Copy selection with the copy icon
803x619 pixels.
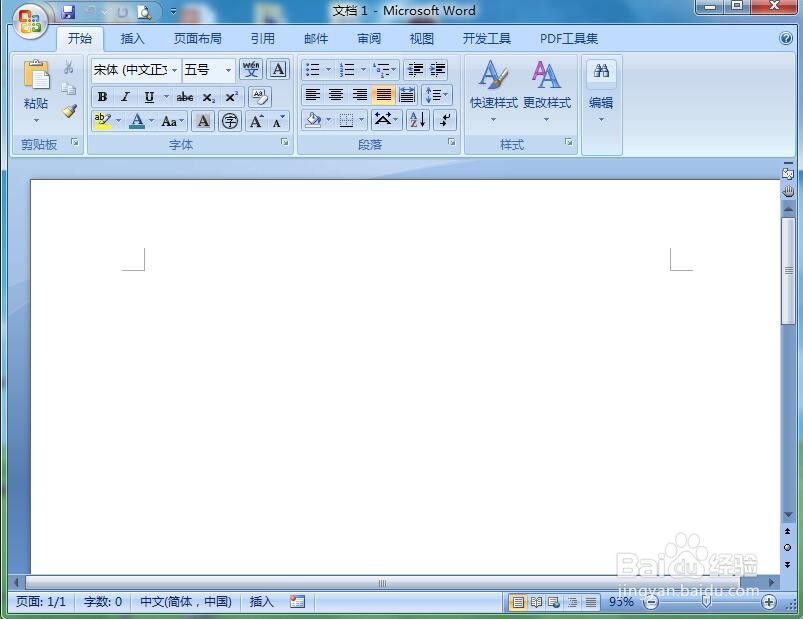pyautogui.click(x=69, y=89)
